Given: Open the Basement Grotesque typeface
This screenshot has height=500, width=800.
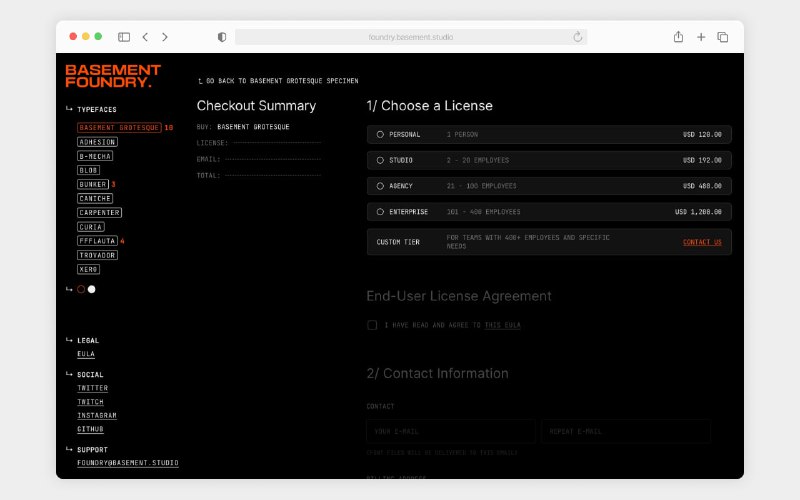Looking at the screenshot, I should (119, 128).
